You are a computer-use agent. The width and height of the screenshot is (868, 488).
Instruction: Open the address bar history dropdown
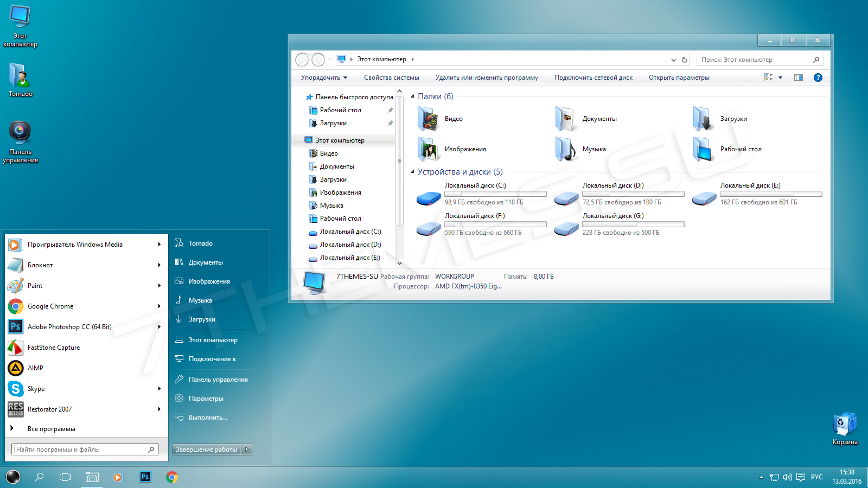tap(673, 60)
